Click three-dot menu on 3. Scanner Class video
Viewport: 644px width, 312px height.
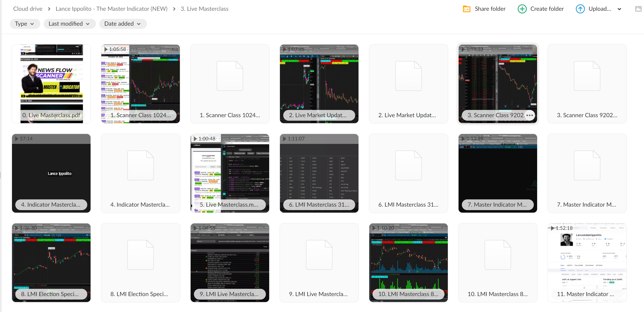coord(529,115)
